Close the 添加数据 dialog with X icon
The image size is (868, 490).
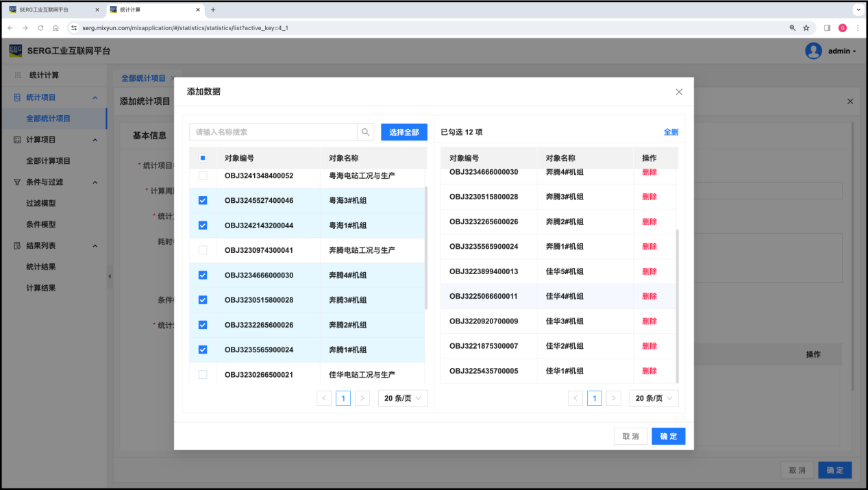click(679, 92)
